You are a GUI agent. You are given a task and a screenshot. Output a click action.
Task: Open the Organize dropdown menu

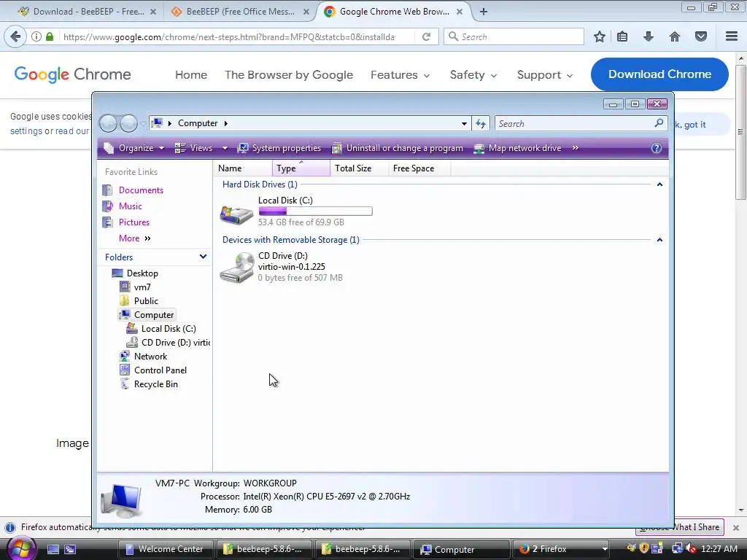[x=134, y=148]
